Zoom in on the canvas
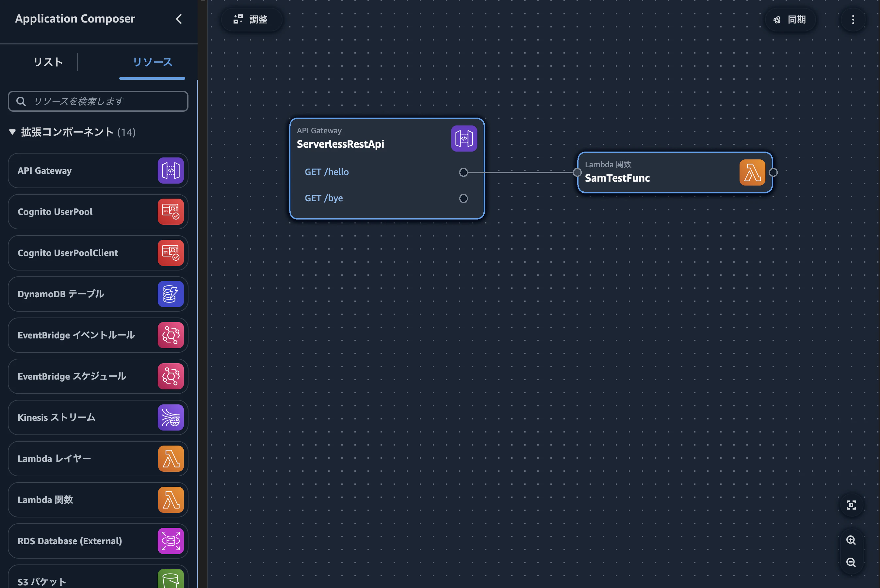Screen dimensions: 880x588 pyautogui.click(x=851, y=540)
